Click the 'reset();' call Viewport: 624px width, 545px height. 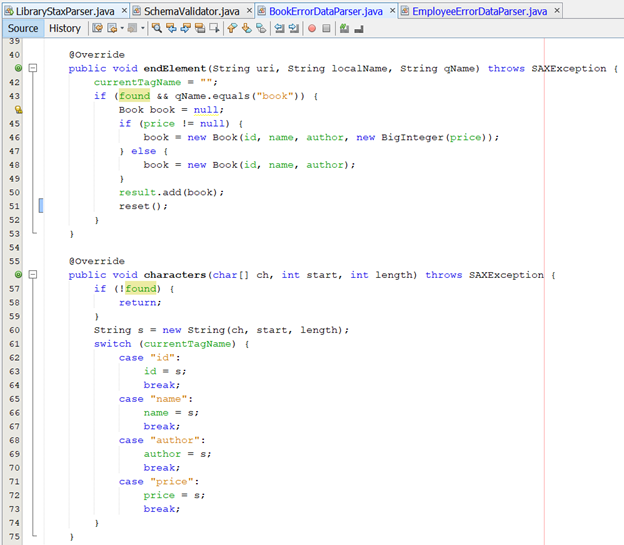tap(143, 206)
